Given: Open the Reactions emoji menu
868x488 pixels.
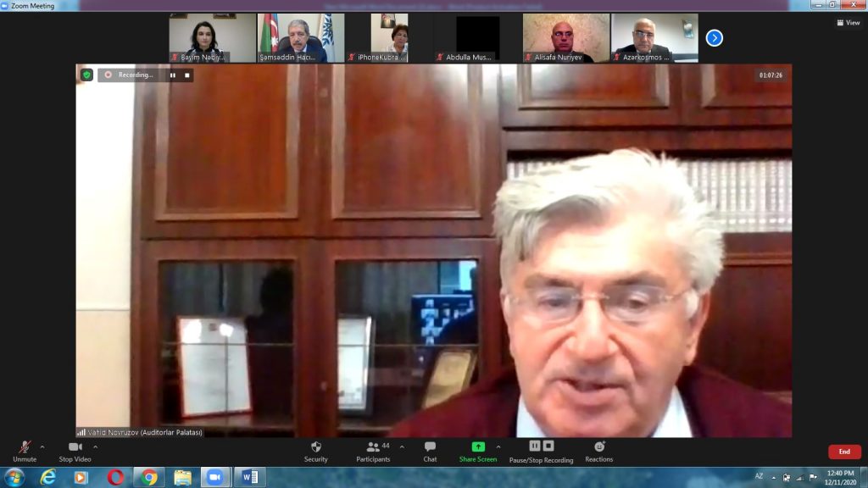Looking at the screenshot, I should [598, 449].
